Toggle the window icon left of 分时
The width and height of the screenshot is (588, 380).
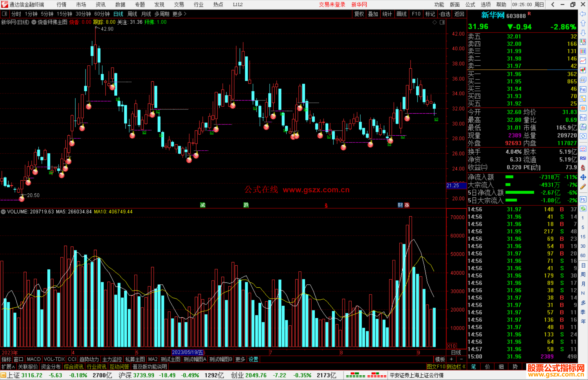[5, 14]
